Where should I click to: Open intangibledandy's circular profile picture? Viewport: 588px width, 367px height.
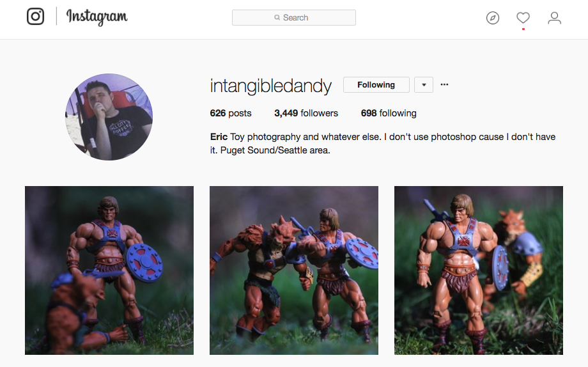[x=109, y=117]
